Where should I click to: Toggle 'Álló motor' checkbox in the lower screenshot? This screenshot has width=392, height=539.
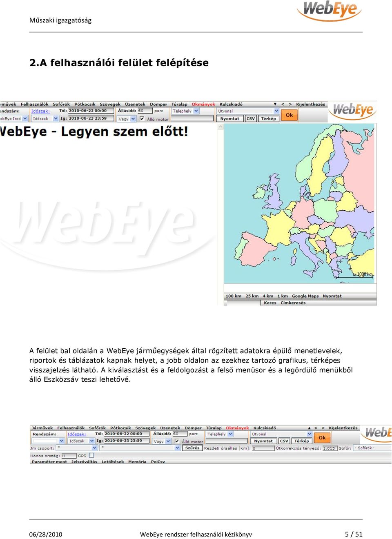(x=177, y=441)
